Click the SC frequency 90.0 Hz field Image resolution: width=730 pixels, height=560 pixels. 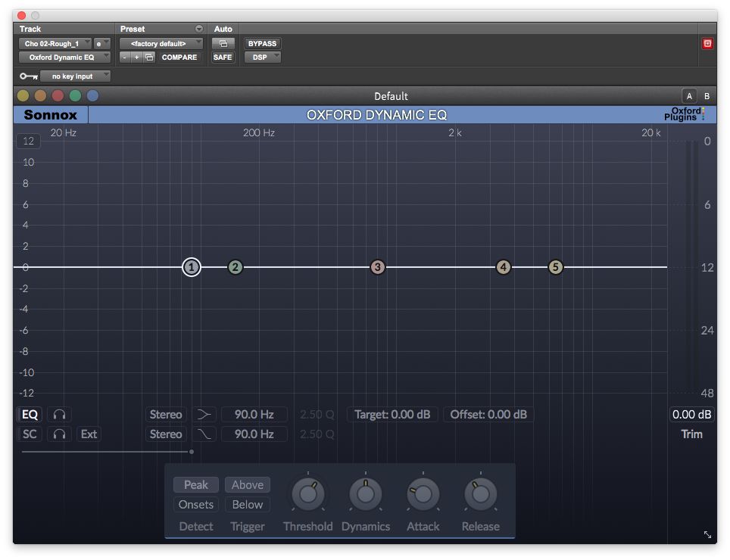pyautogui.click(x=254, y=434)
